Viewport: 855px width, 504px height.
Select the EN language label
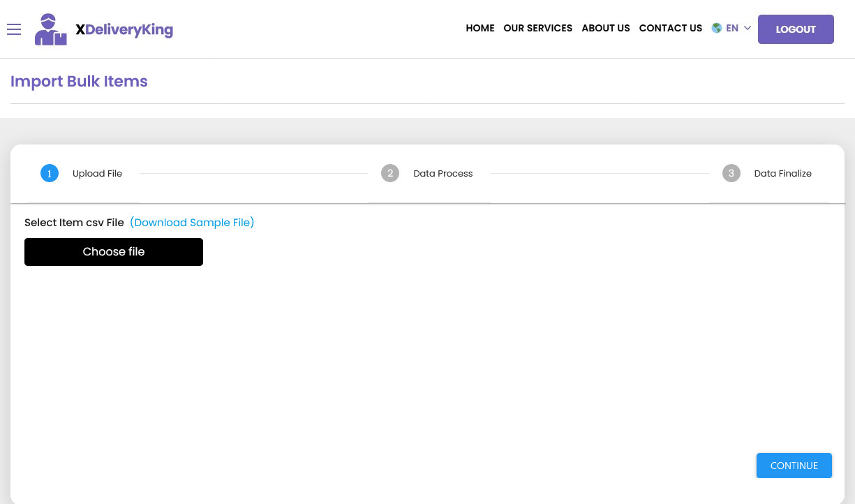(731, 29)
